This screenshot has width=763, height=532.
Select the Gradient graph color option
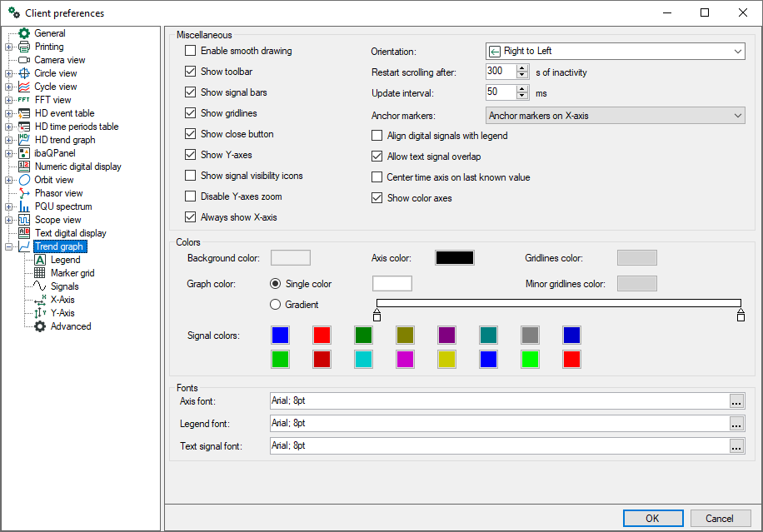[x=276, y=305]
